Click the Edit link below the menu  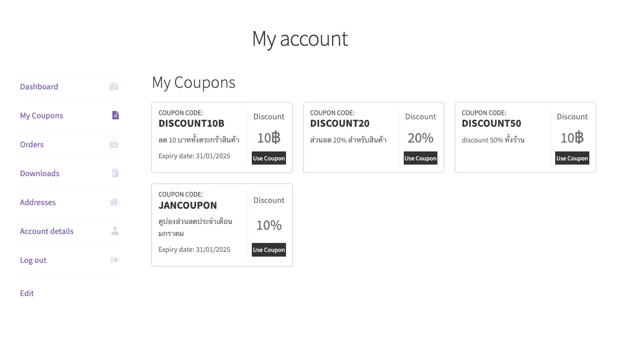(27, 293)
